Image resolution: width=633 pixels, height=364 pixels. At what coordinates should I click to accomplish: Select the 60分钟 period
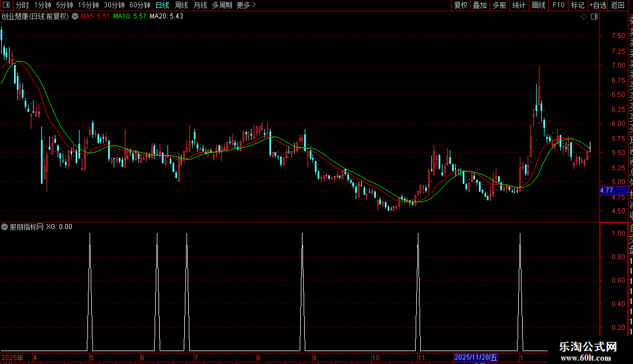pos(140,5)
